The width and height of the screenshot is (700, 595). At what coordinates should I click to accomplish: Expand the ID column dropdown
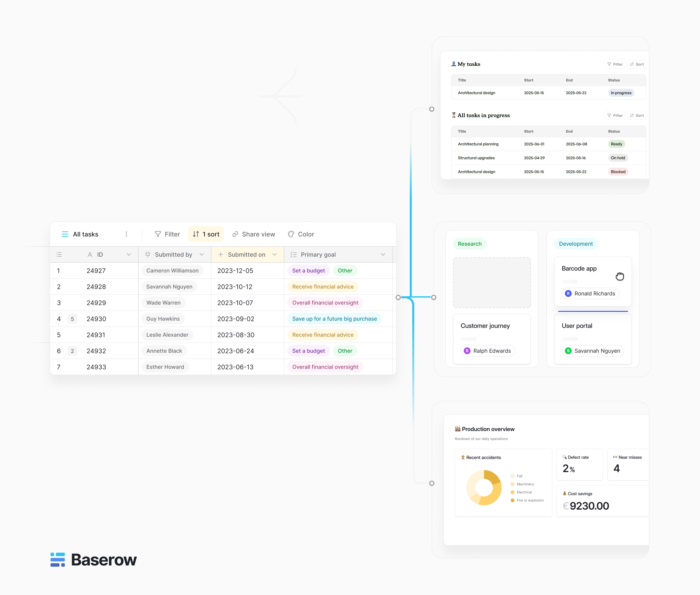[129, 255]
